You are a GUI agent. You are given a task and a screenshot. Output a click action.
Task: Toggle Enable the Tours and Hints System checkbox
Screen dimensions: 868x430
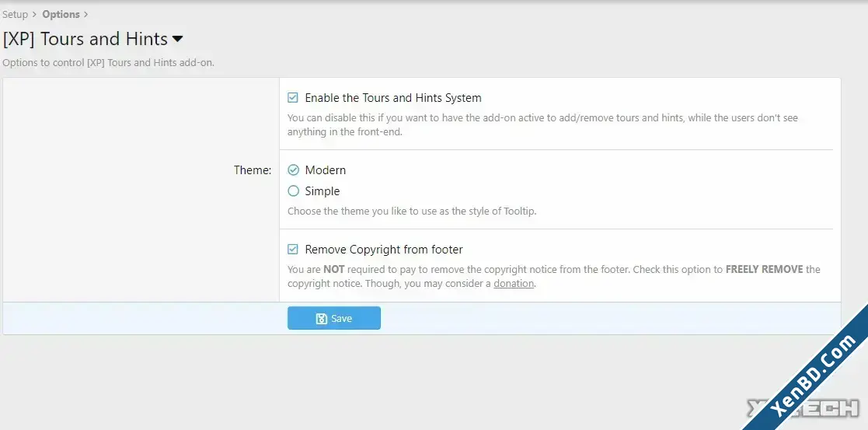click(293, 98)
